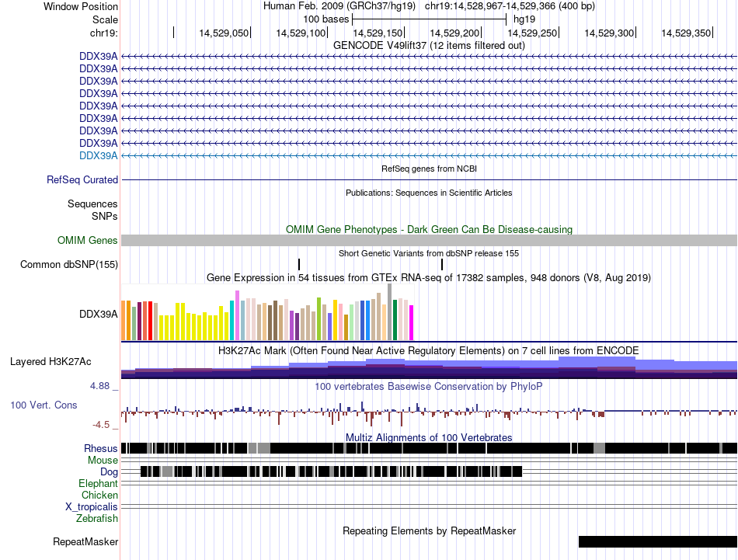Viewport: 738px width, 560px height.
Task: Click the RepeatMasker track label
Action: click(x=85, y=541)
